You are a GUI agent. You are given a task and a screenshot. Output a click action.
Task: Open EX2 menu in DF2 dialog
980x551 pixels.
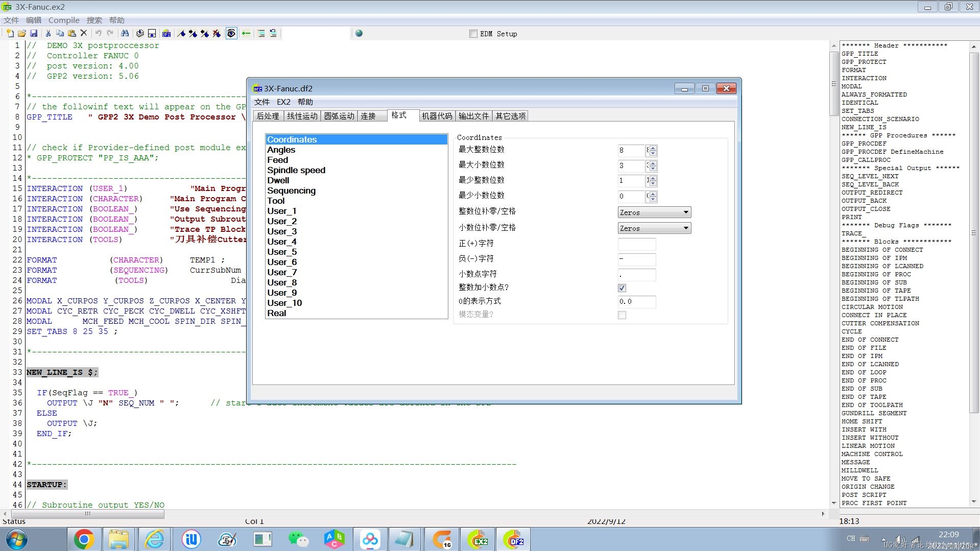tap(283, 102)
